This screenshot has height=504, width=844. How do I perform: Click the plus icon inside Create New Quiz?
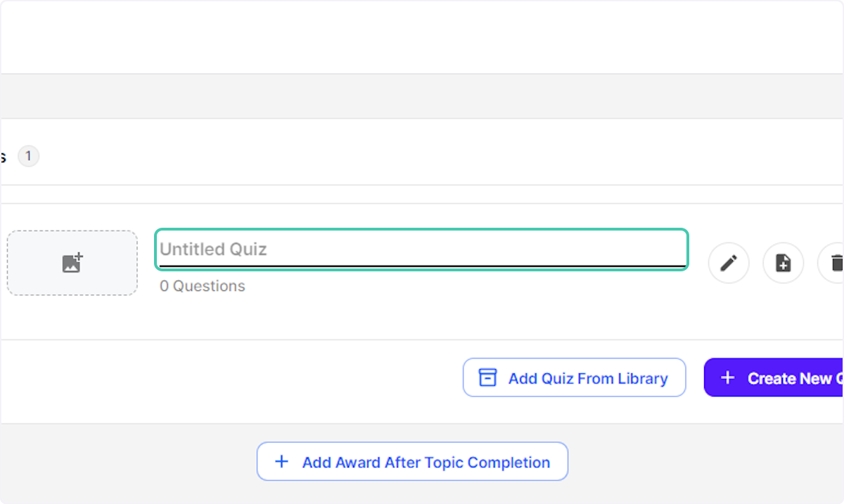coord(728,377)
